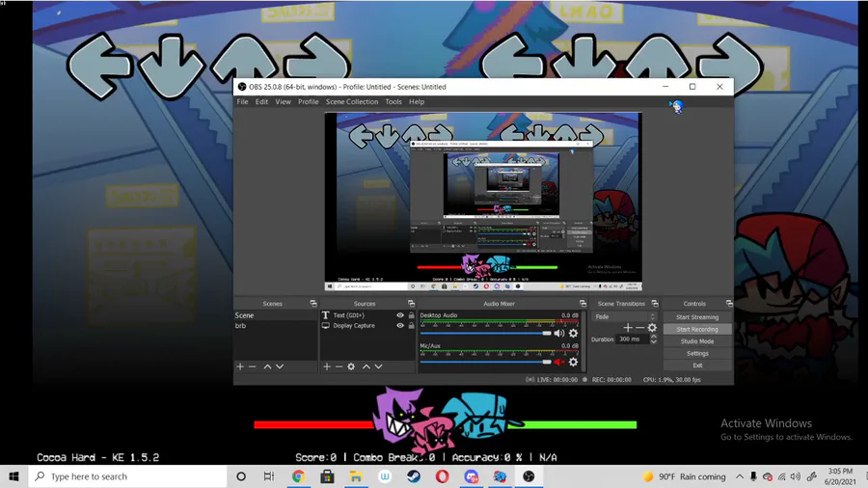This screenshot has height=488, width=868.
Task: Open the Windows Start menu
Action: click(14, 476)
